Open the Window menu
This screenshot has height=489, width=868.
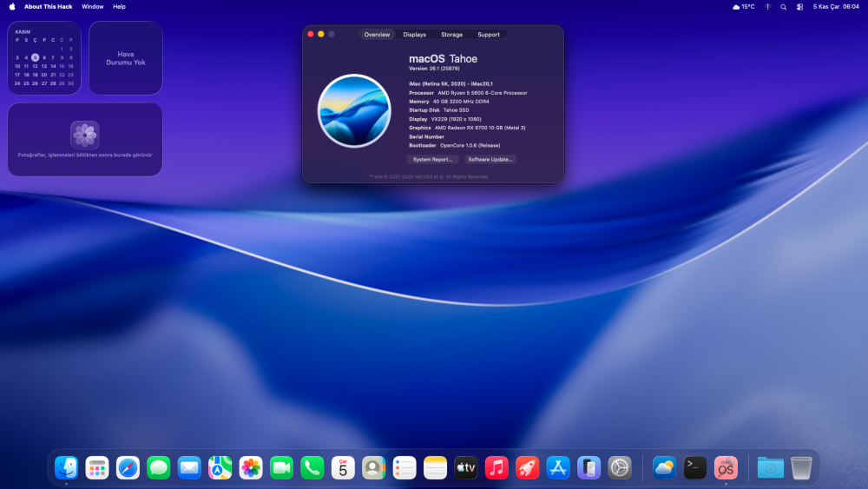tap(93, 7)
